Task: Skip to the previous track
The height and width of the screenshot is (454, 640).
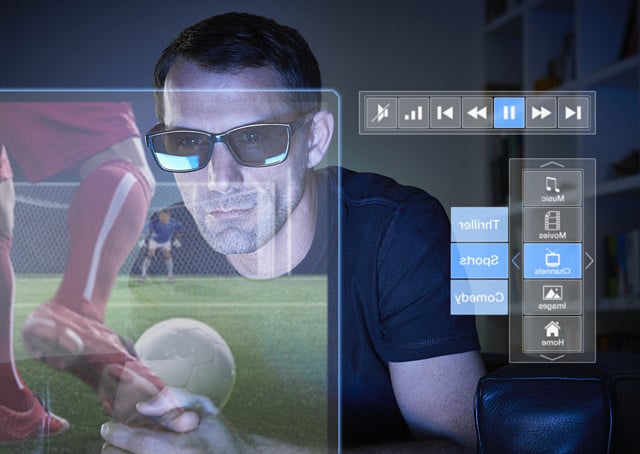Action: 445,112
